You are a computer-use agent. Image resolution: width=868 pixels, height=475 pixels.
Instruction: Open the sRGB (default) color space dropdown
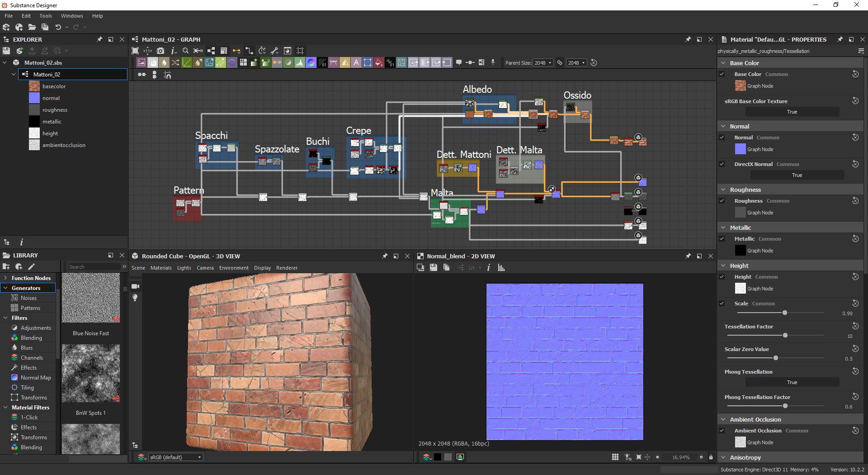(x=175, y=457)
